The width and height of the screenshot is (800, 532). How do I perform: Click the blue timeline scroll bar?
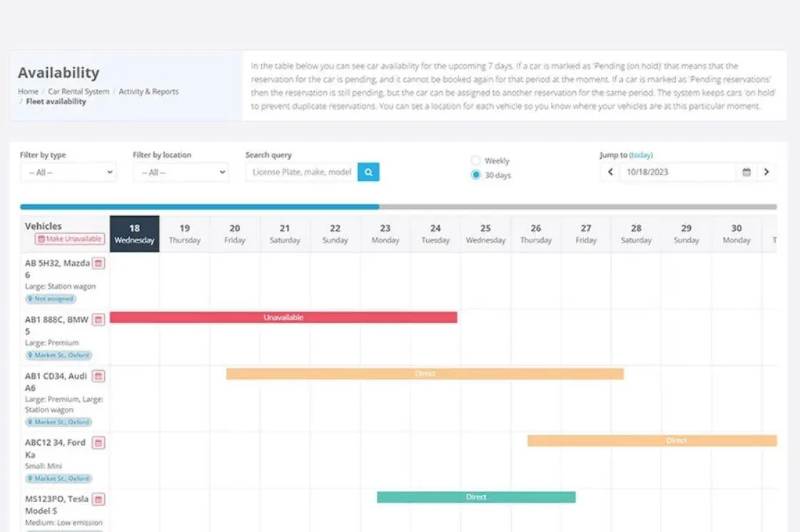pyautogui.click(x=200, y=207)
